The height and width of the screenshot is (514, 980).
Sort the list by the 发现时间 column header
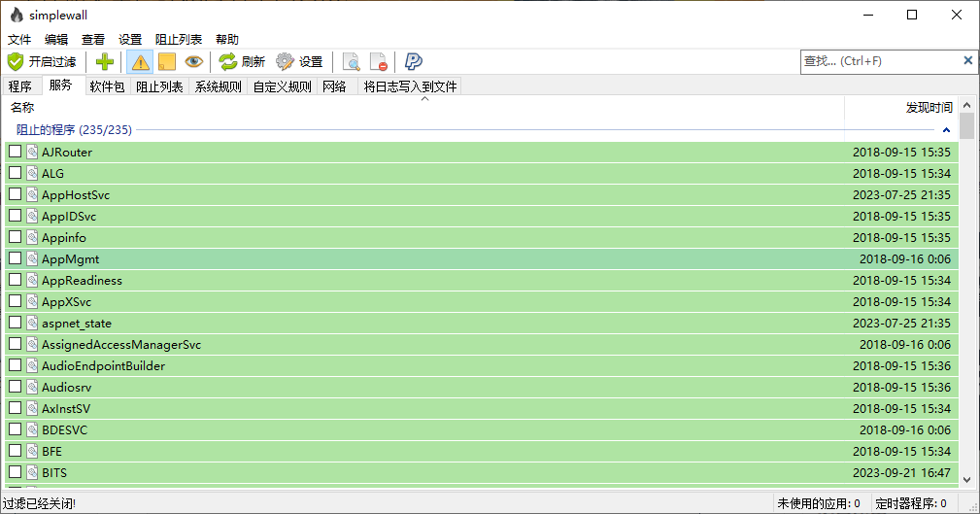(929, 107)
